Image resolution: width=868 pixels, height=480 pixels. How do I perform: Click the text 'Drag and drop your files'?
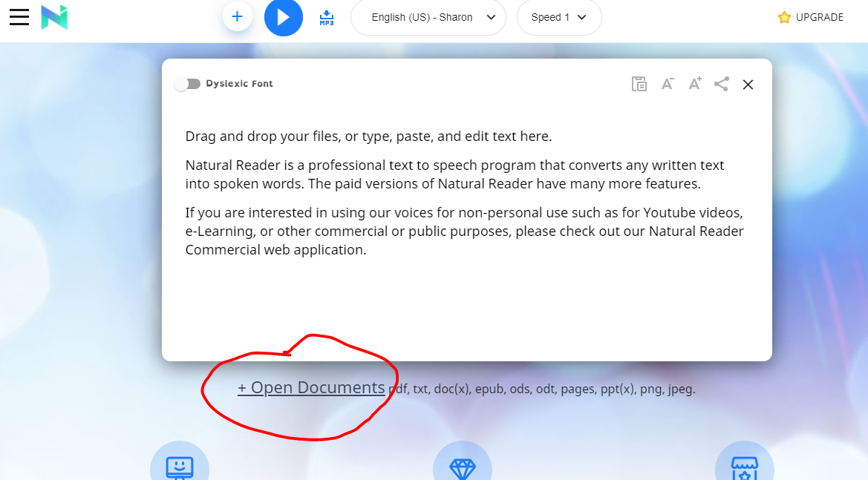coord(262,137)
